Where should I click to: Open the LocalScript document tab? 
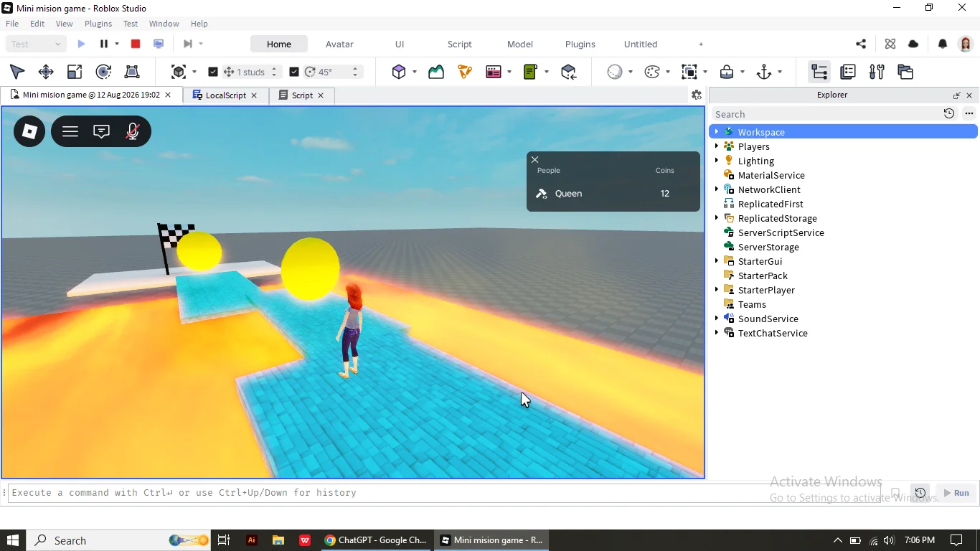226,95
